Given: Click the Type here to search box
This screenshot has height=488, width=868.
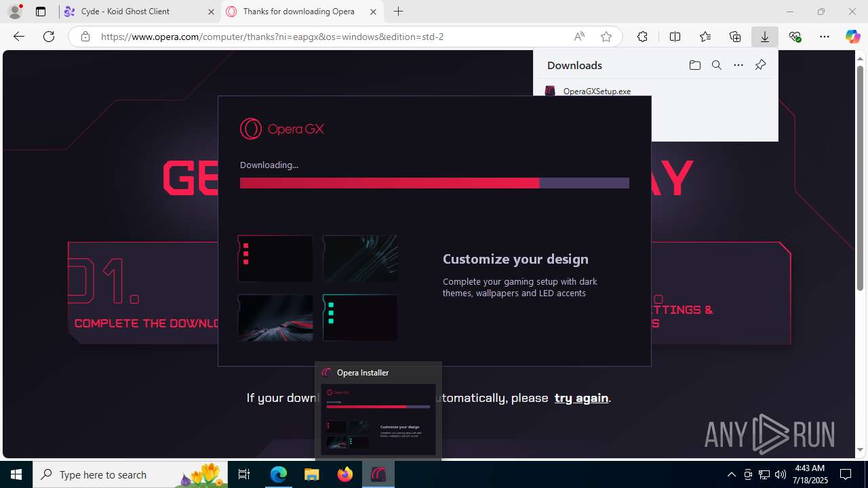Looking at the screenshot, I should click(130, 474).
